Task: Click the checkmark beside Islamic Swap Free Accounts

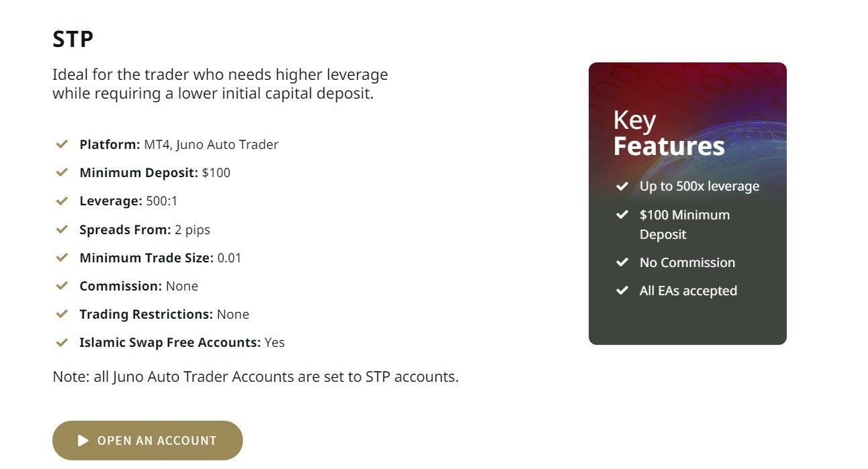Action: click(62, 342)
